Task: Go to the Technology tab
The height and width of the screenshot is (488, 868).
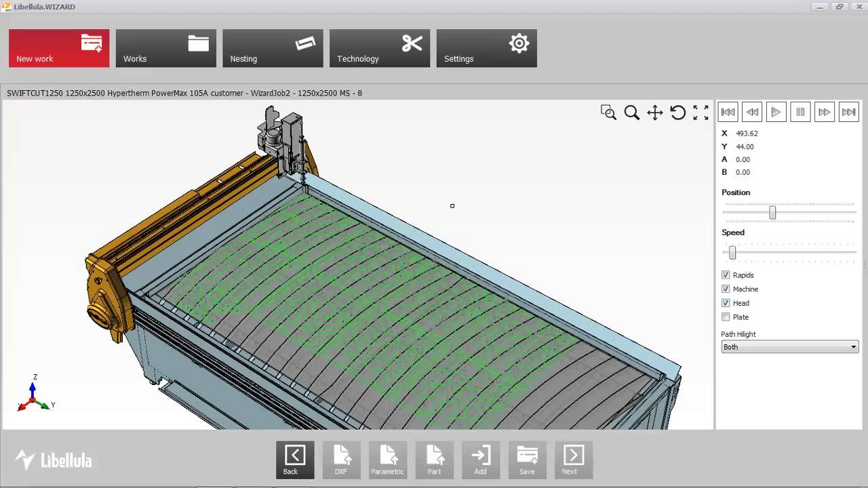Action: click(x=380, y=48)
